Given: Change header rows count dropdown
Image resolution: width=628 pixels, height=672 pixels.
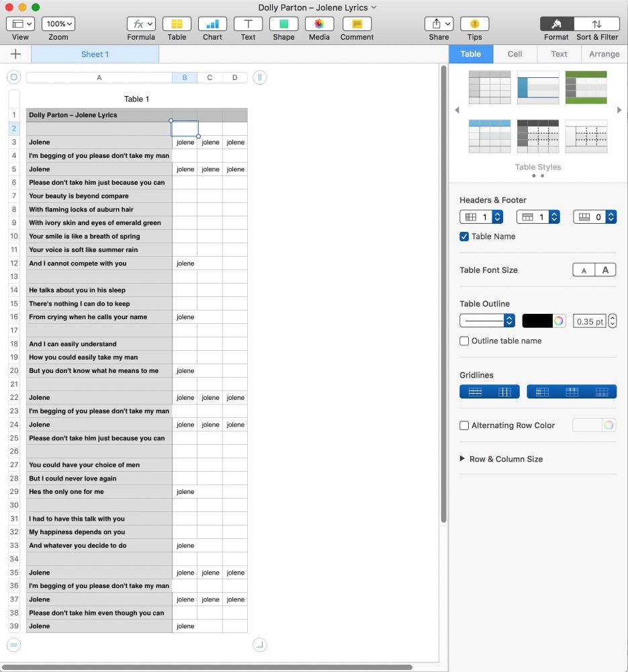Looking at the screenshot, I should (x=538, y=217).
